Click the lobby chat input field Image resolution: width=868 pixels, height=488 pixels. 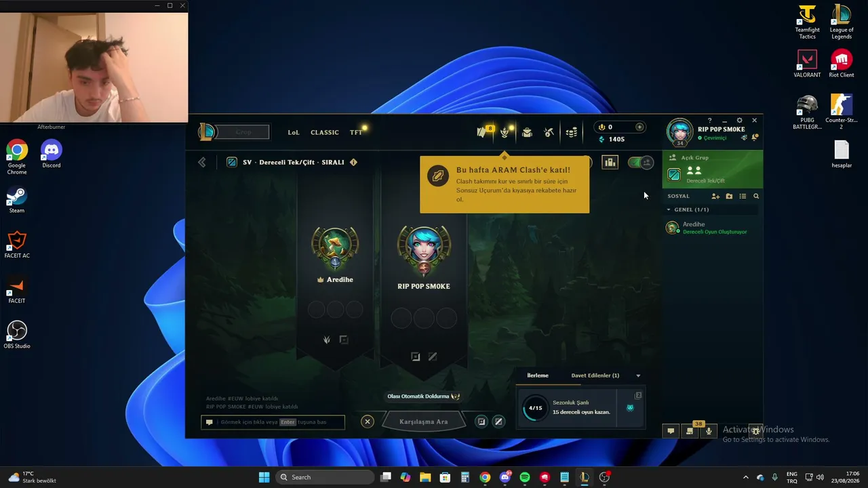pyautogui.click(x=273, y=422)
